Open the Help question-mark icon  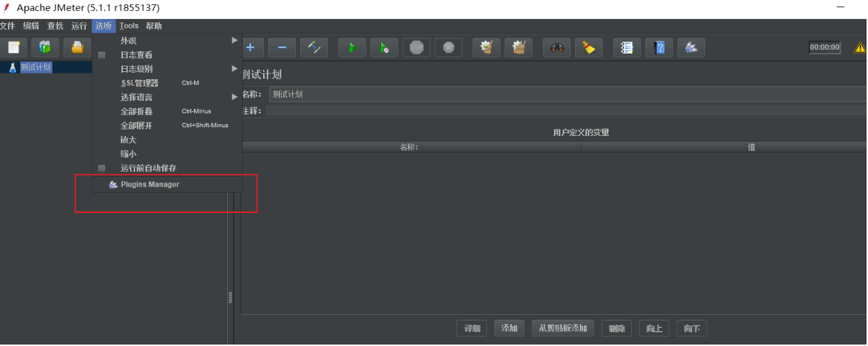659,47
